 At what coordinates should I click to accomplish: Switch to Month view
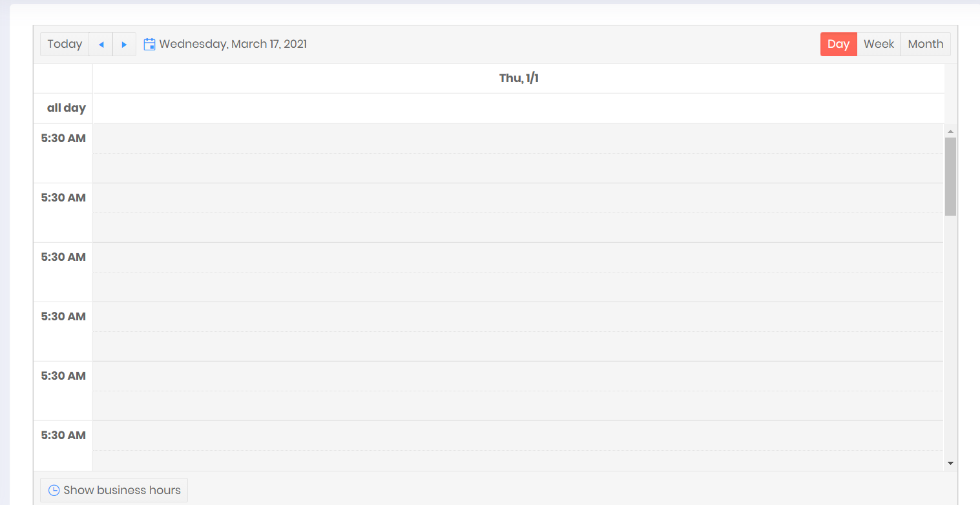(x=925, y=45)
